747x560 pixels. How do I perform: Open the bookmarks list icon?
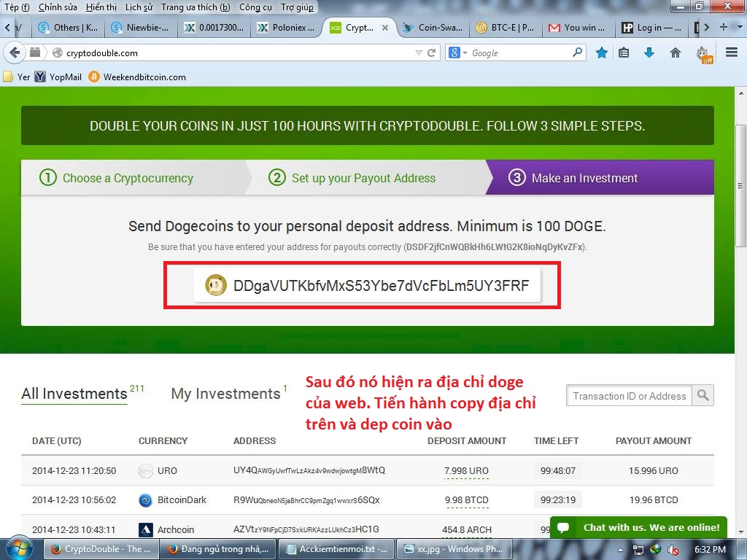(624, 52)
